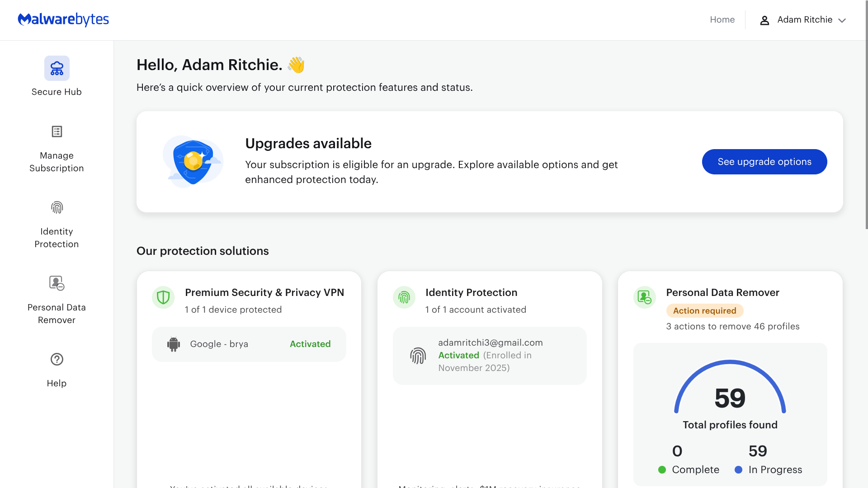Viewport: 868px width, 488px height.
Task: Select the Google - brya device row
Action: click(x=249, y=344)
